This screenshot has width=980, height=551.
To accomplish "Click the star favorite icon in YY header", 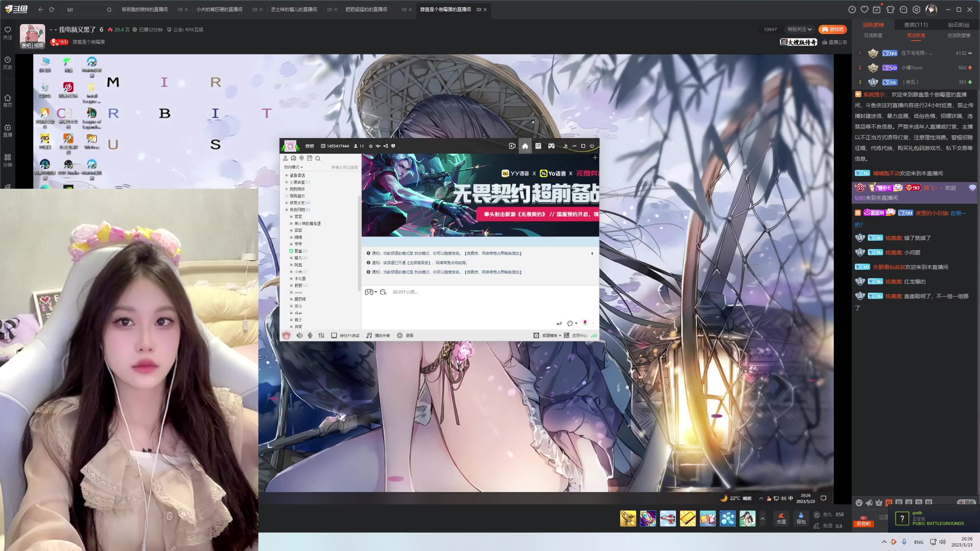I will pos(371,146).
